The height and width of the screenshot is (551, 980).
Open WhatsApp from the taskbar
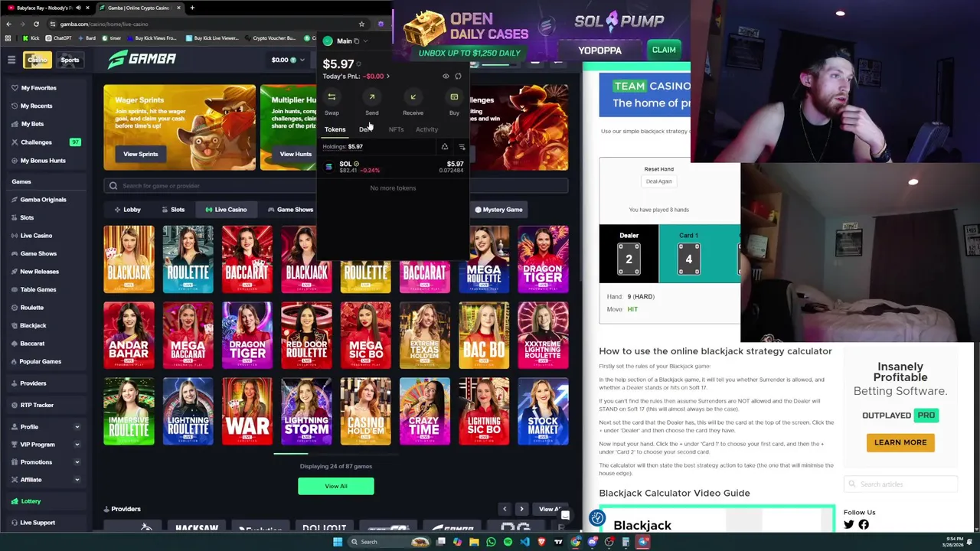coord(491,542)
